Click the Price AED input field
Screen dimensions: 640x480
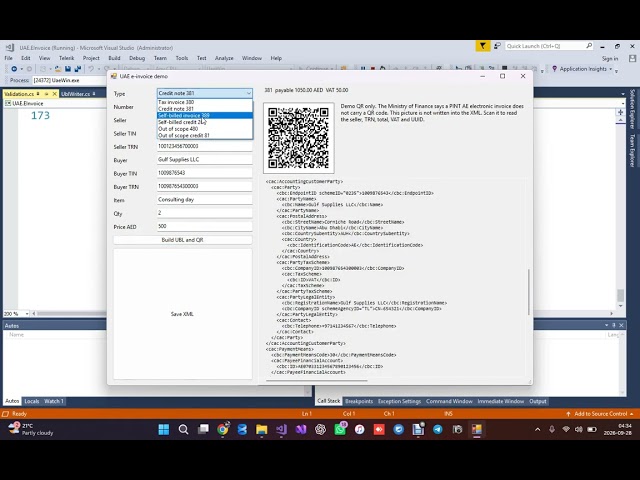tap(204, 226)
